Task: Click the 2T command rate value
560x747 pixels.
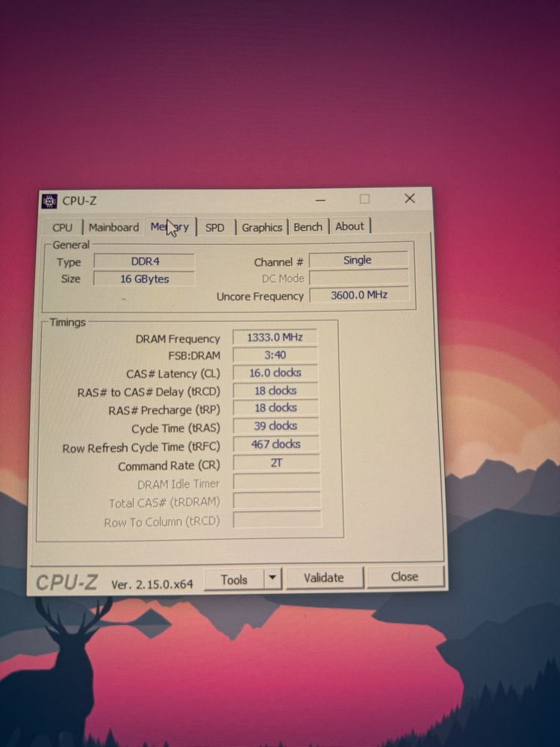Action: (277, 462)
